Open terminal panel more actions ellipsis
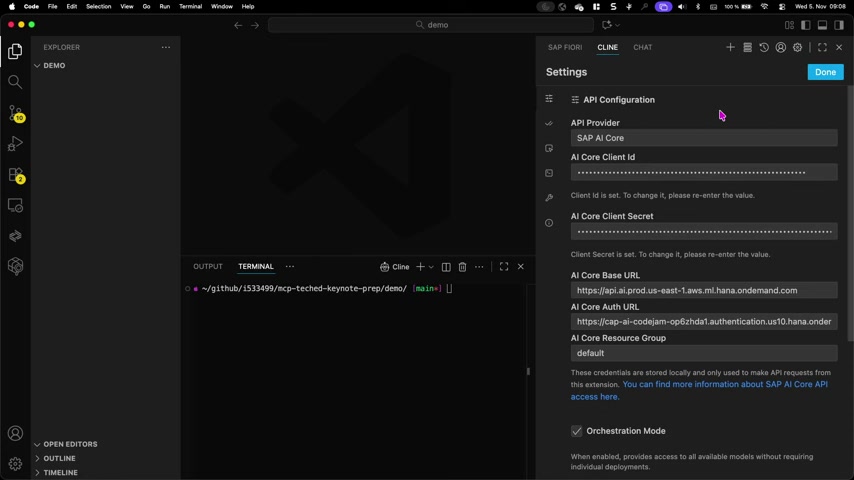The width and height of the screenshot is (854, 480). [x=479, y=267]
